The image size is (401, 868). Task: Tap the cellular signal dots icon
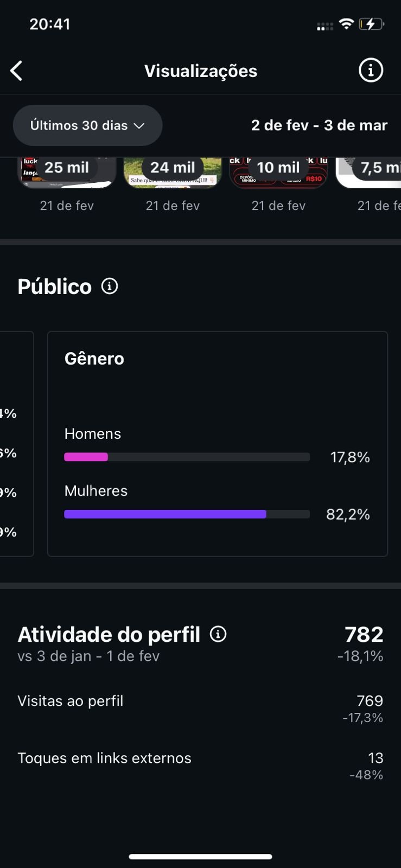click(x=325, y=26)
